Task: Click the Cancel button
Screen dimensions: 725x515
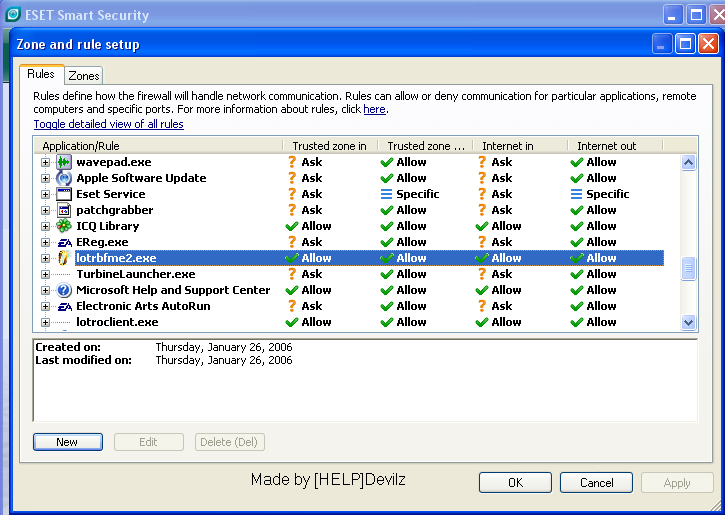Action: [596, 483]
